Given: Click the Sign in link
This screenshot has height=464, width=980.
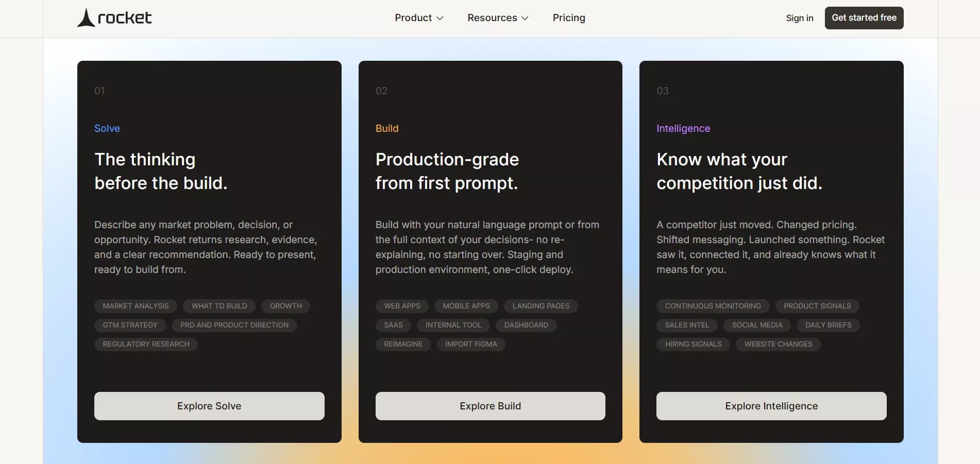Looking at the screenshot, I should pyautogui.click(x=799, y=18).
